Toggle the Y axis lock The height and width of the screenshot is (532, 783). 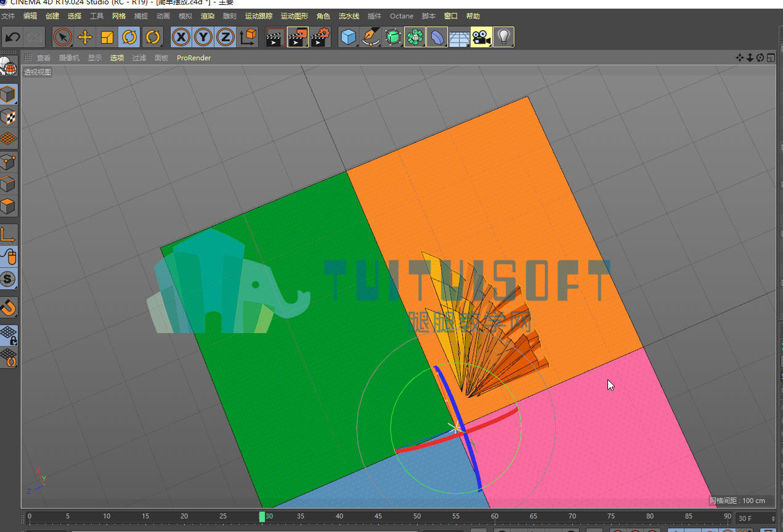tap(203, 38)
